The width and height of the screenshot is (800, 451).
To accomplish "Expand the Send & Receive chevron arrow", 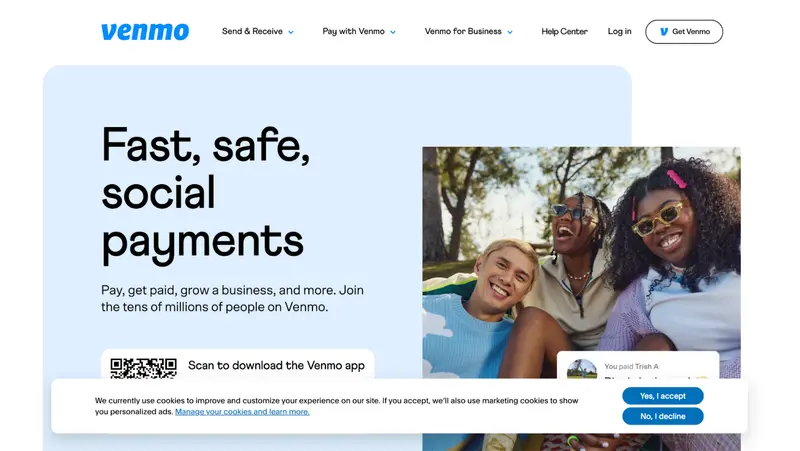I will (x=291, y=32).
